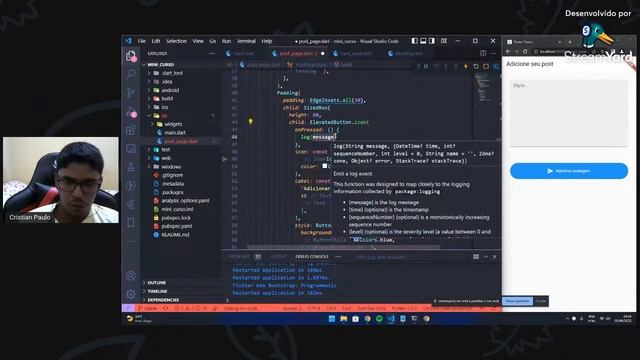This screenshot has width=640, height=360.
Task: Split the editor to the right
Action: (483, 53)
